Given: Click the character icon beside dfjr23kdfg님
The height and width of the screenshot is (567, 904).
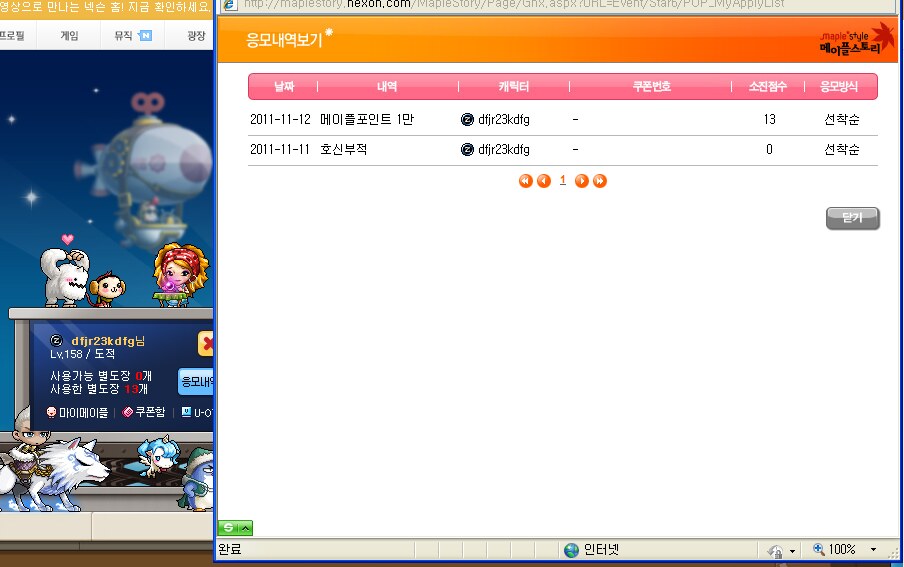Looking at the screenshot, I should coord(56,341).
